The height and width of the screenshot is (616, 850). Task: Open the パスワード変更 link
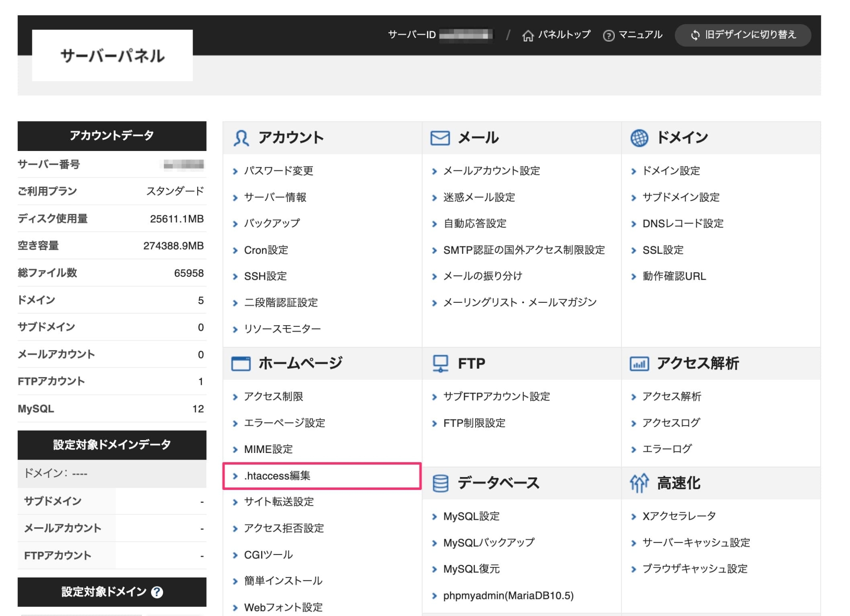click(x=278, y=170)
